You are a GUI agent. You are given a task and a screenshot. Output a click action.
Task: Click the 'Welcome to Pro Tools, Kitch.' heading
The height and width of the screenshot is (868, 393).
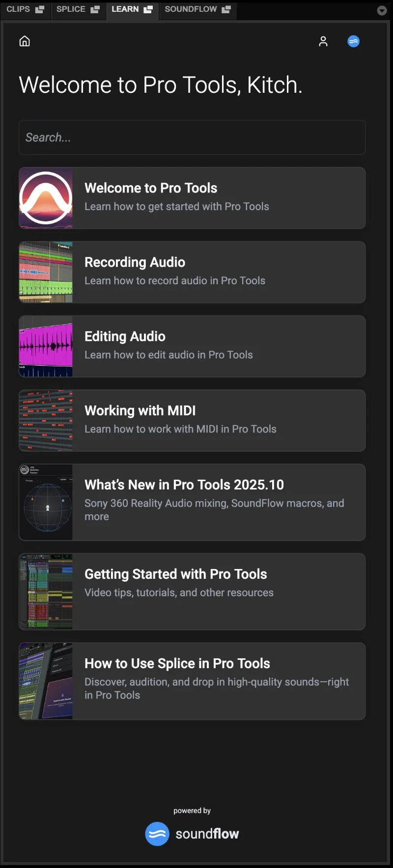click(161, 85)
